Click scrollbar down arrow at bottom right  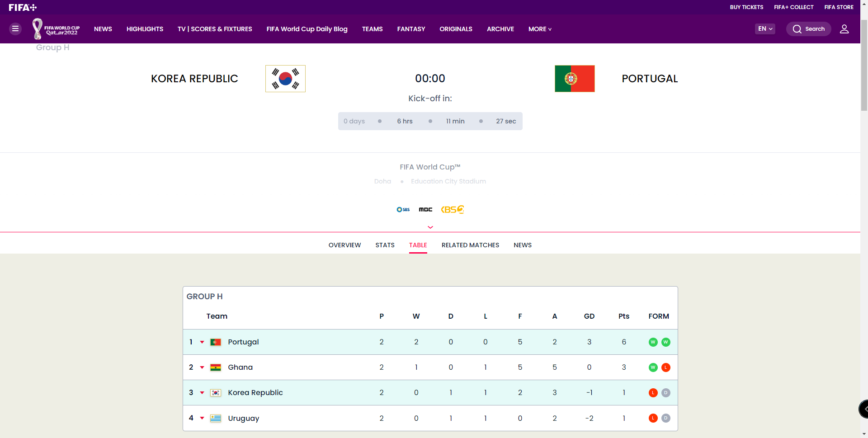click(864, 434)
